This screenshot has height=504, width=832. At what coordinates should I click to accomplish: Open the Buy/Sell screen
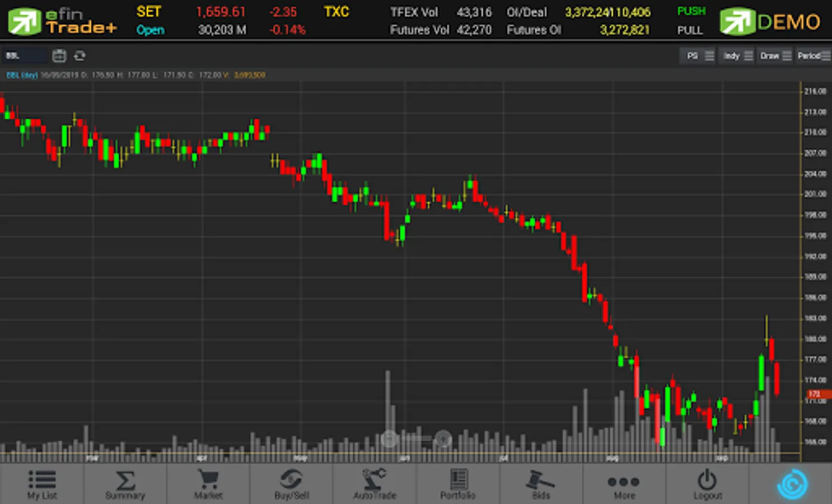[x=292, y=483]
